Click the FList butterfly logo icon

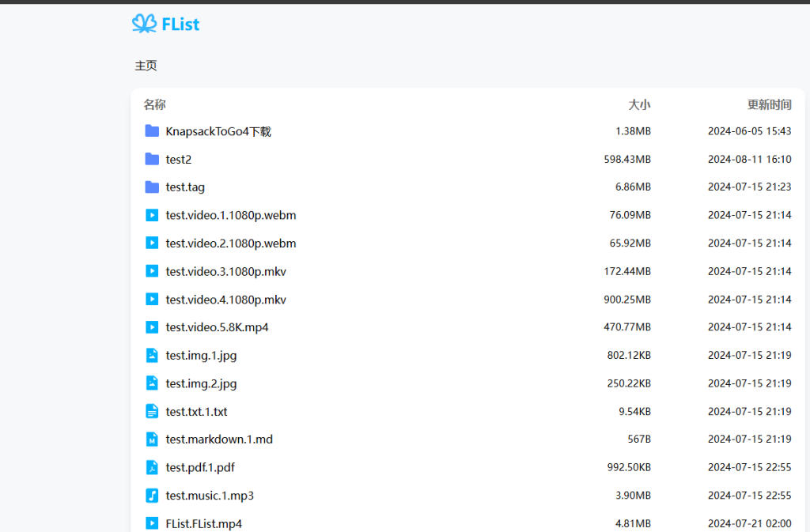point(144,24)
